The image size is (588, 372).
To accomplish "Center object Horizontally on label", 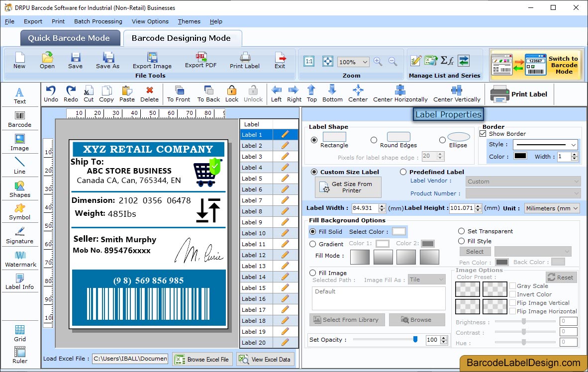I will (x=400, y=94).
